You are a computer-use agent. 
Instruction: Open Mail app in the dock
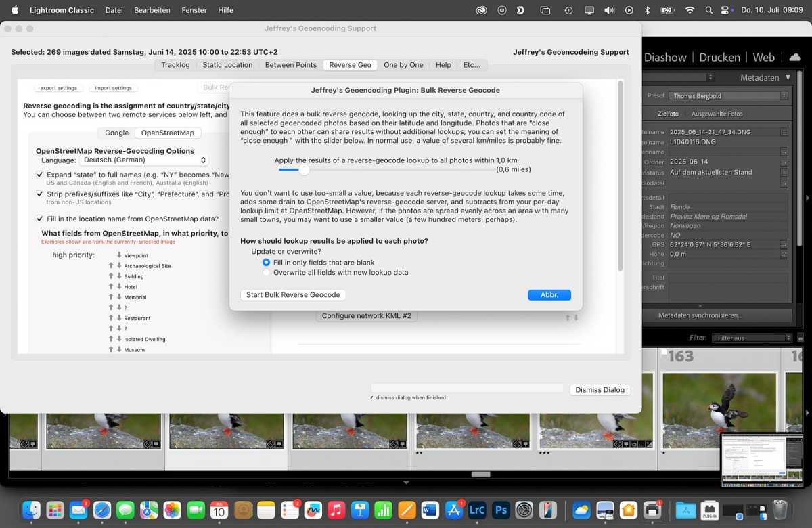[x=78, y=510]
